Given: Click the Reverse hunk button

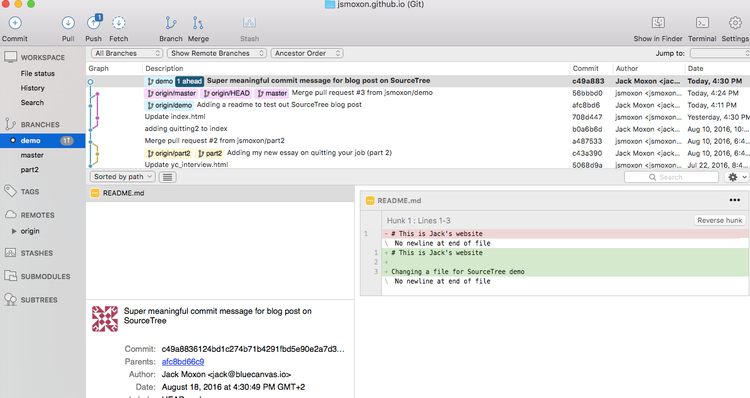Looking at the screenshot, I should coord(719,221).
